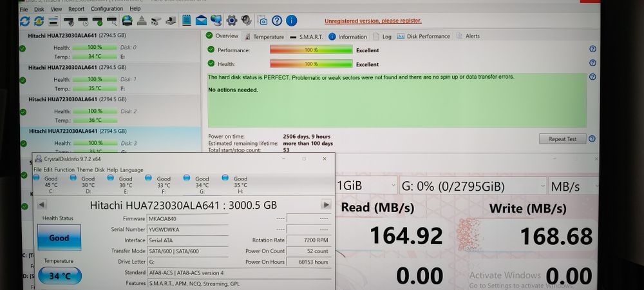644x290 pixels.
Task: Go to next disk with right arrow
Action: point(326,204)
